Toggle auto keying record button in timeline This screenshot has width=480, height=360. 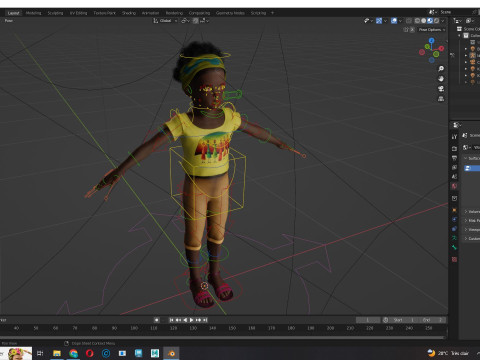point(157,320)
